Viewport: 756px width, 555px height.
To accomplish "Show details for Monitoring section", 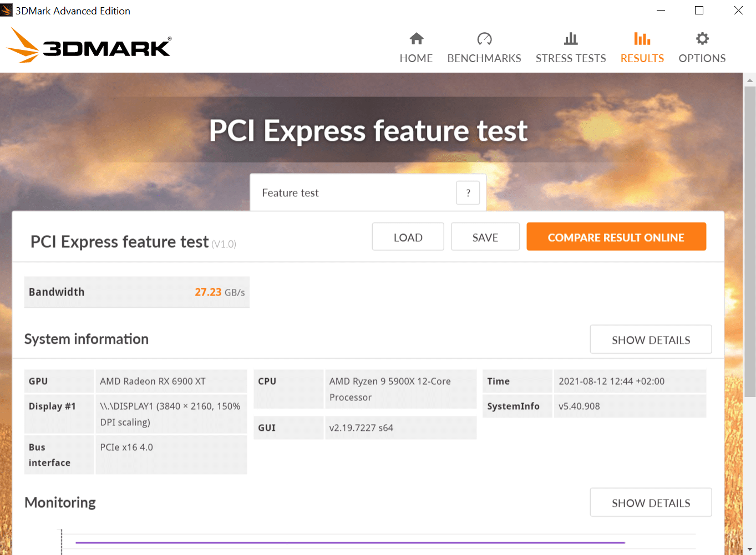I will point(651,503).
